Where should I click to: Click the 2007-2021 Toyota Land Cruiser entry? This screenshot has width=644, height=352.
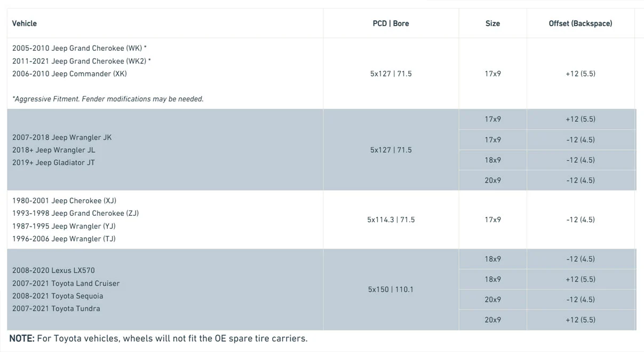(x=66, y=283)
